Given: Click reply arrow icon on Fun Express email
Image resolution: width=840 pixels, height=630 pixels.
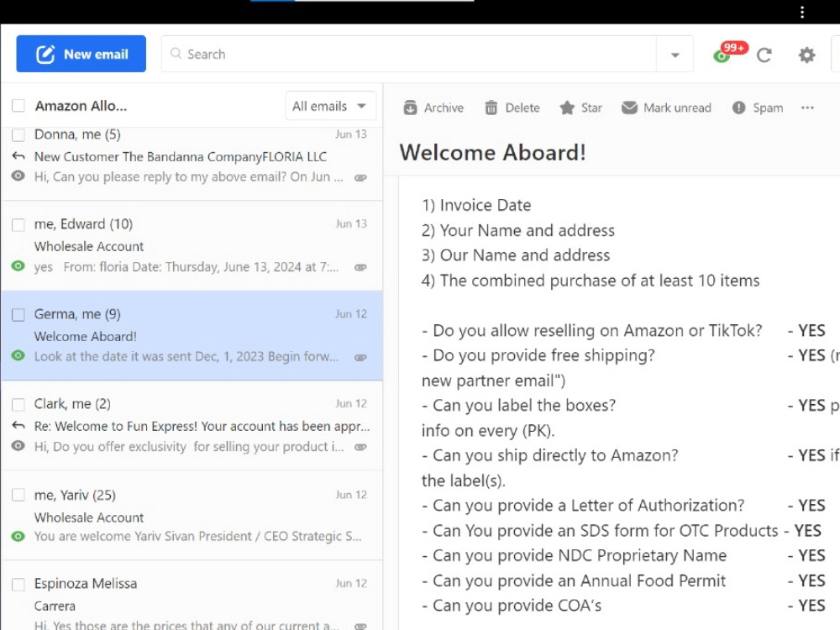Looking at the screenshot, I should pyautogui.click(x=18, y=425).
